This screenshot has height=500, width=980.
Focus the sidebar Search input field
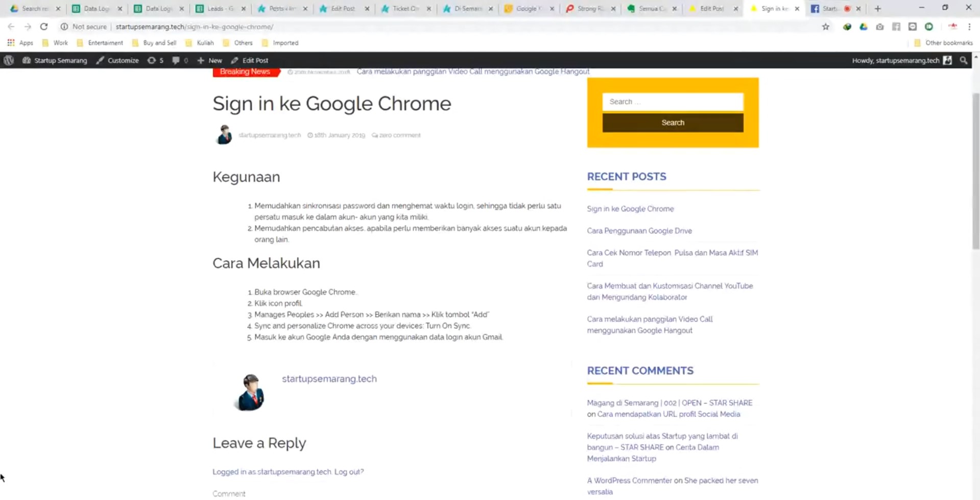[x=673, y=102]
